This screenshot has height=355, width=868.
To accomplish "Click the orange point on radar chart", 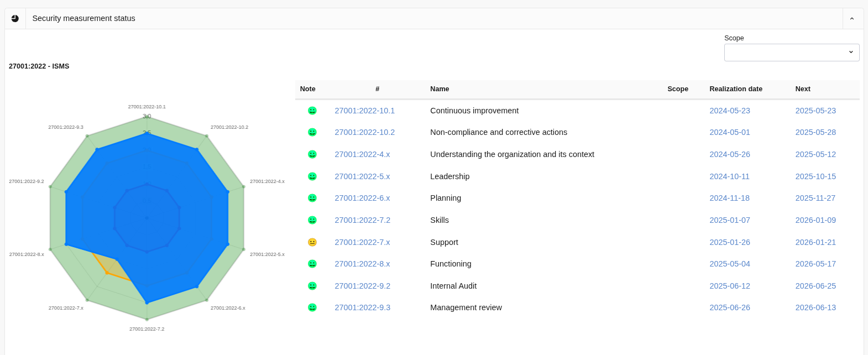I will coord(107,273).
